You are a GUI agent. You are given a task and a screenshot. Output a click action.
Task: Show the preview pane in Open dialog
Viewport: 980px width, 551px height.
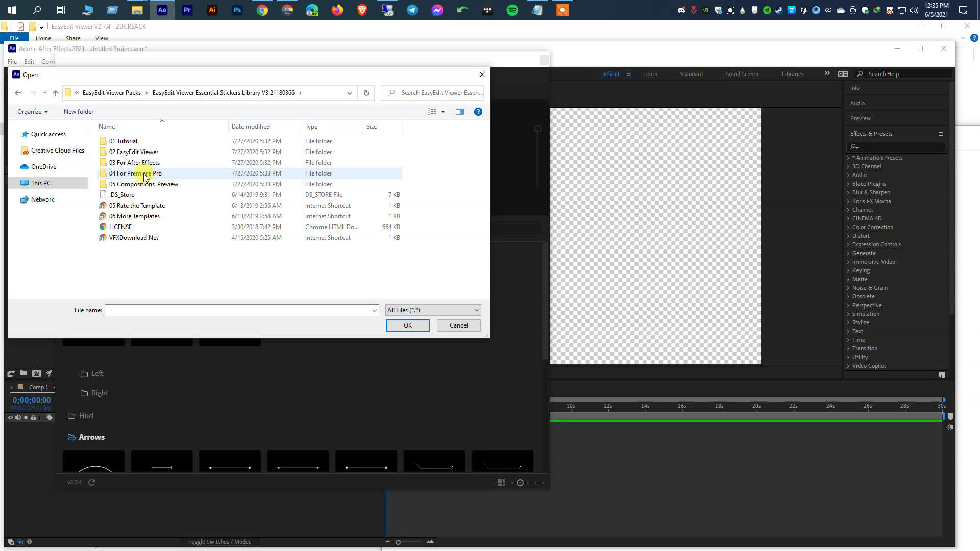click(x=460, y=112)
